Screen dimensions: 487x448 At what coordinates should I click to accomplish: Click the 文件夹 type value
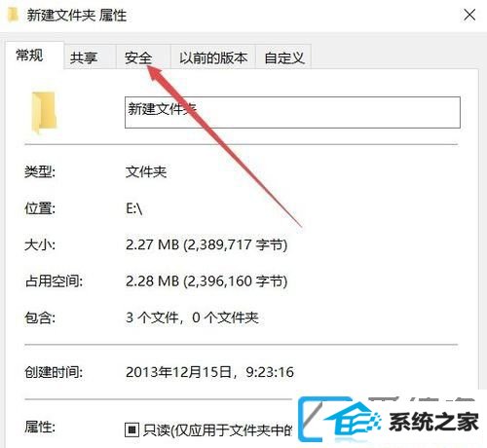pyautogui.click(x=146, y=171)
